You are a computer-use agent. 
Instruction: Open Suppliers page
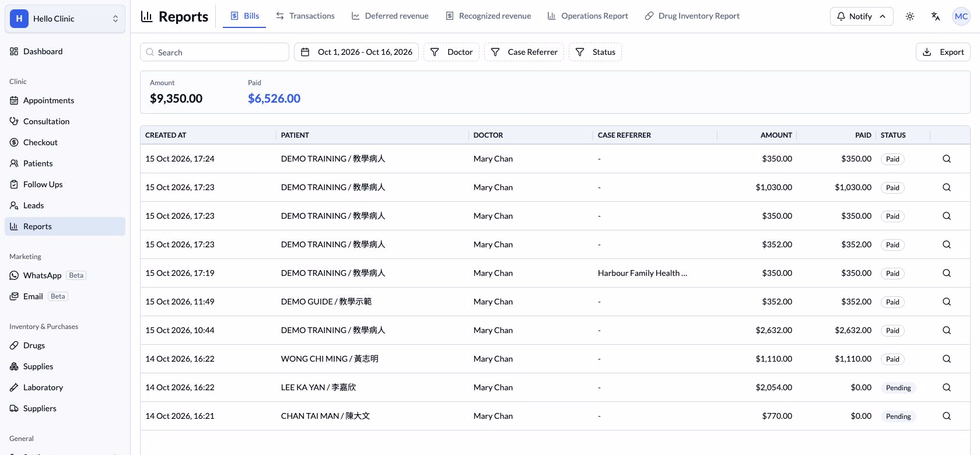click(65, 408)
